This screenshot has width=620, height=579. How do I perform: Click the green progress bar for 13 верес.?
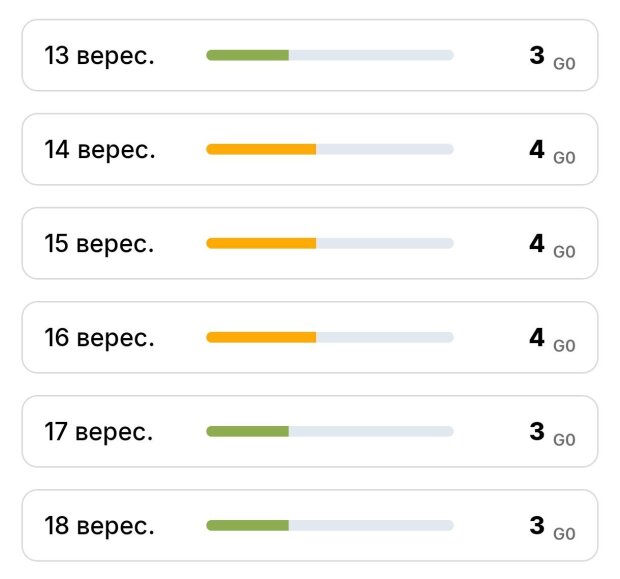point(248,55)
